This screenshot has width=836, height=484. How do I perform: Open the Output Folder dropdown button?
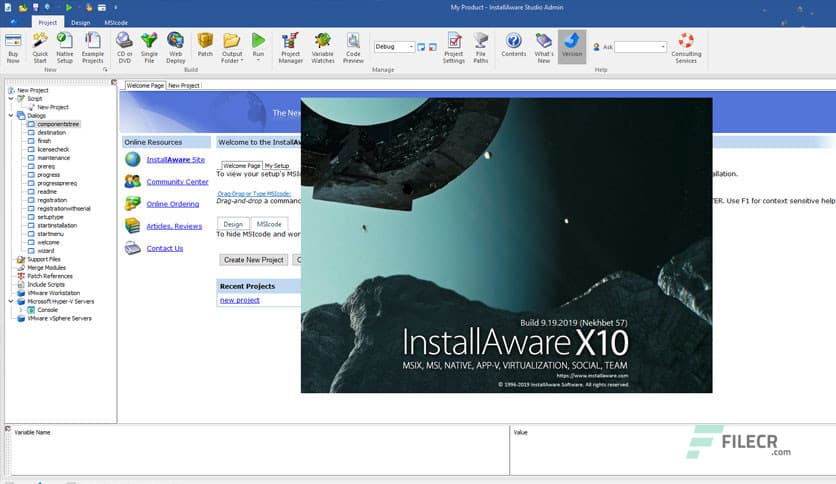click(x=232, y=47)
